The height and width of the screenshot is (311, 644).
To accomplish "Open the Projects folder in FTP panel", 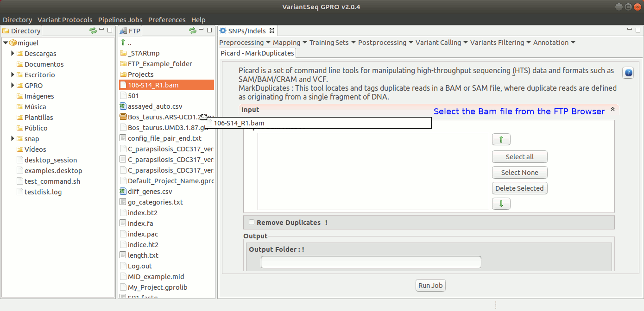I will pos(140,75).
